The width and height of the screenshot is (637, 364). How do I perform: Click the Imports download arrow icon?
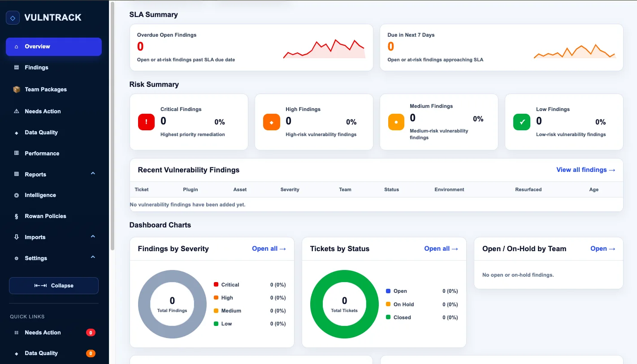[x=17, y=237]
